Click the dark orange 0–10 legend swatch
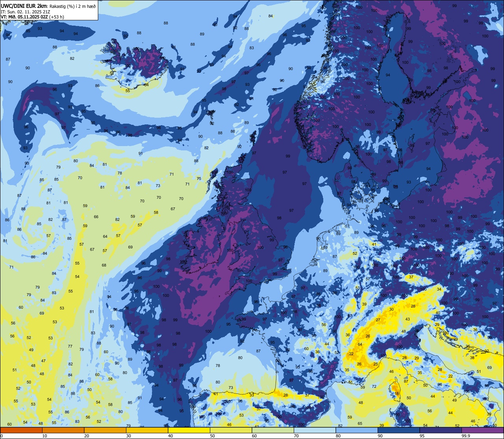The height and width of the screenshot is (439, 504). click(x=21, y=430)
